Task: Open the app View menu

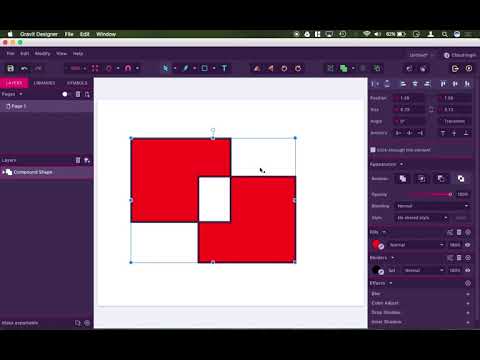Action: point(61,53)
